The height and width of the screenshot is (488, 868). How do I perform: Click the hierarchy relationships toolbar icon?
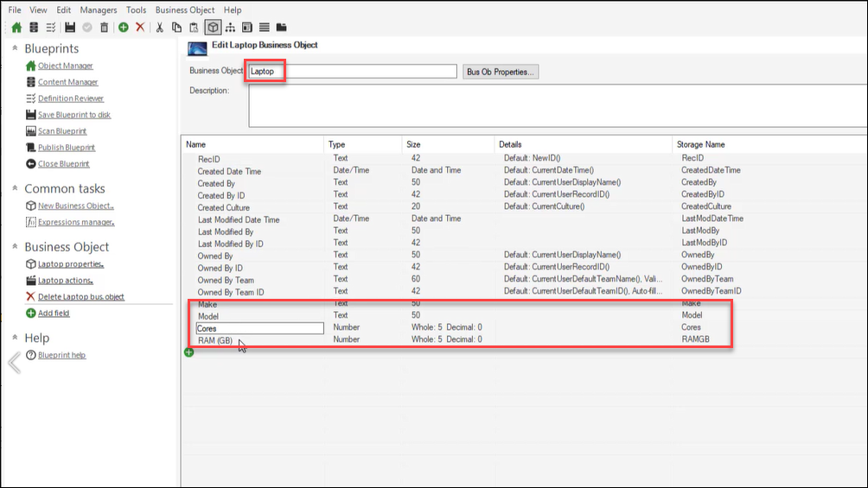(230, 28)
